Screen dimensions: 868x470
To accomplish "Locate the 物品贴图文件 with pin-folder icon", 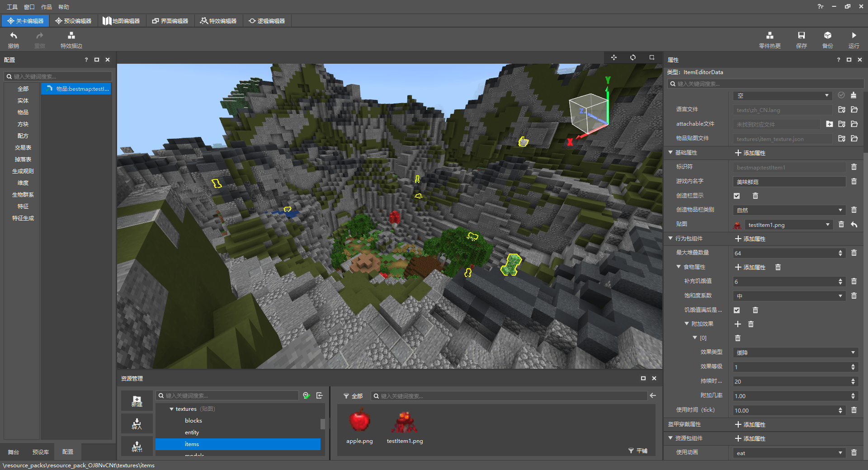I will pyautogui.click(x=841, y=139).
